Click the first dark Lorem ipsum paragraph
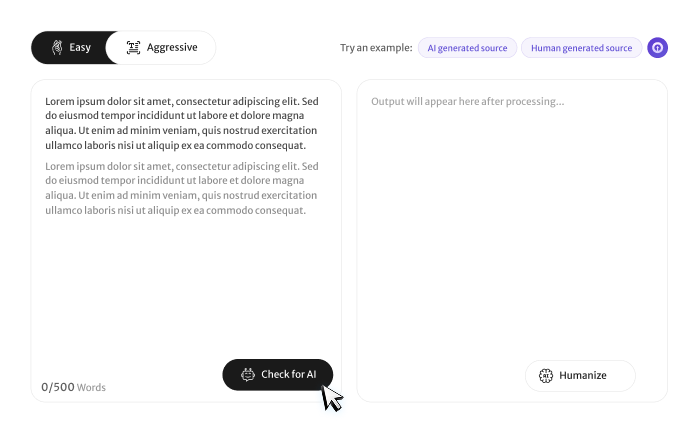Screen dimensions: 699x433 click(x=182, y=123)
